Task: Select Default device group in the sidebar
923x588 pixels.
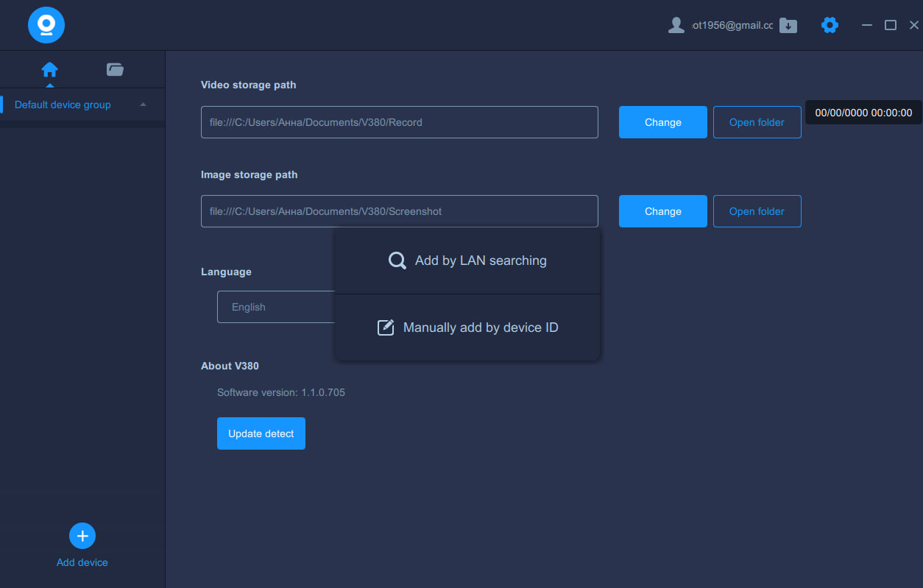Action: point(63,105)
